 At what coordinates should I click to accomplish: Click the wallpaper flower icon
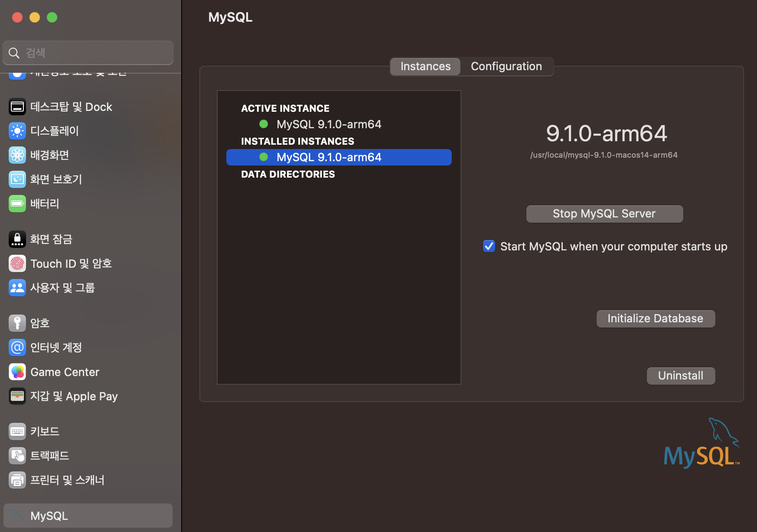[x=17, y=155]
